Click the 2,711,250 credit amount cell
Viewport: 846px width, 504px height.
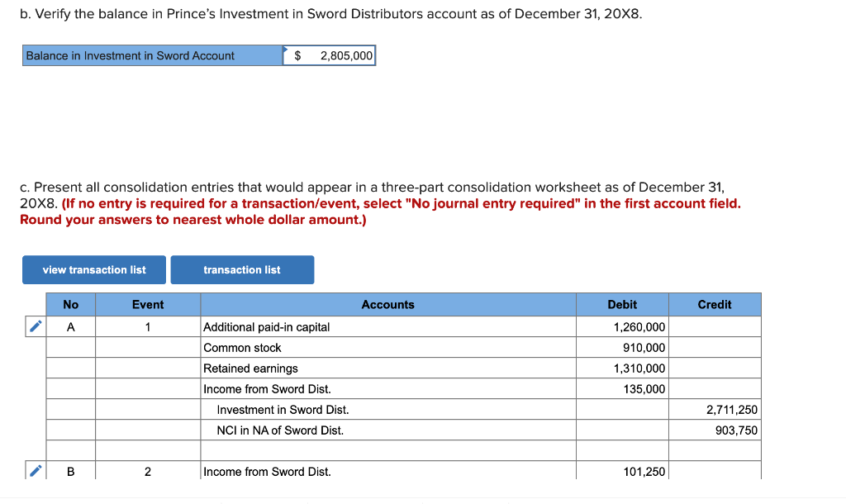(x=715, y=409)
